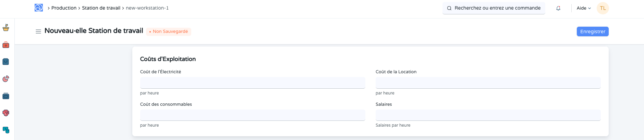
Task: Focus the Salaires input field
Action: pyautogui.click(x=488, y=115)
